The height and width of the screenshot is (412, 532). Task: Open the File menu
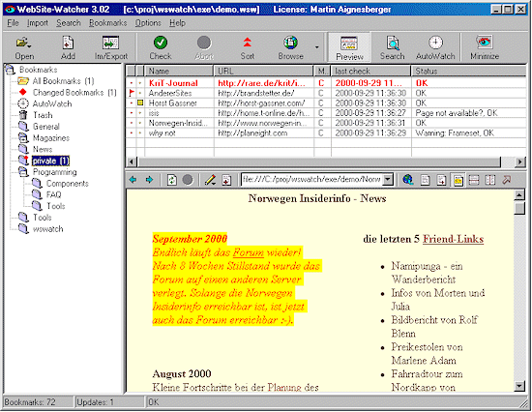[13, 23]
